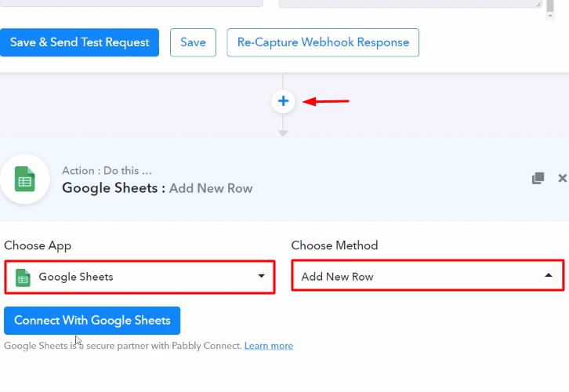The image size is (569, 392).
Task: Click the Action : Do this ... label
Action: tap(107, 171)
